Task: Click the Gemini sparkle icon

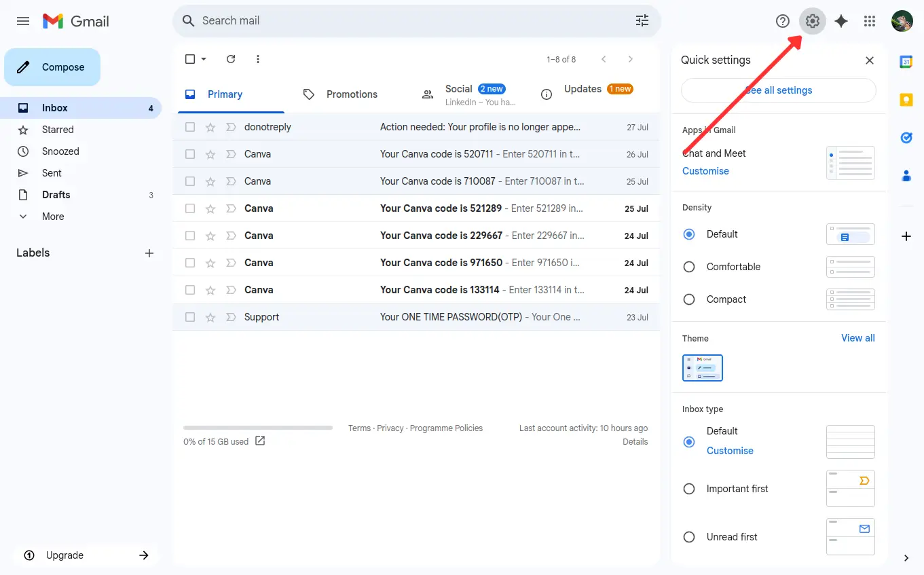Action: (x=841, y=21)
